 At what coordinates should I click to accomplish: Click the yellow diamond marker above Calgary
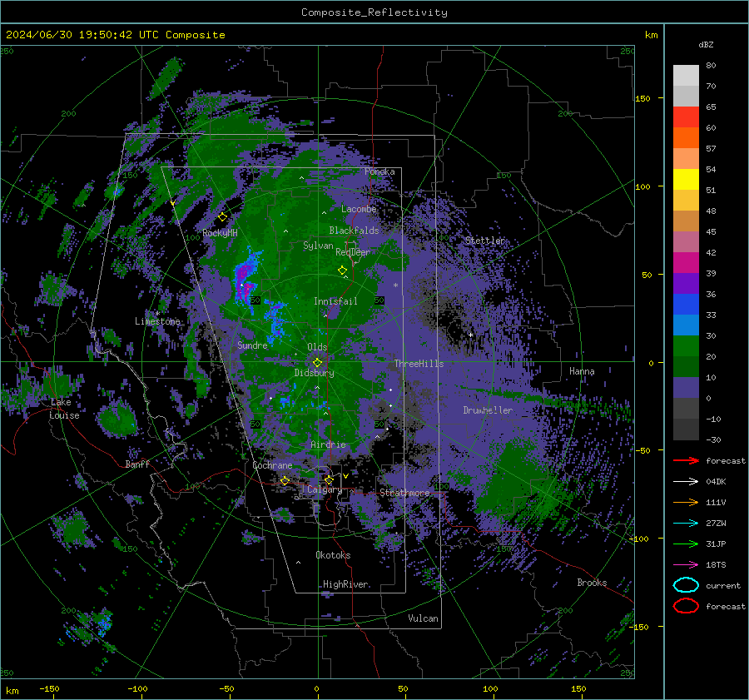coord(329,479)
